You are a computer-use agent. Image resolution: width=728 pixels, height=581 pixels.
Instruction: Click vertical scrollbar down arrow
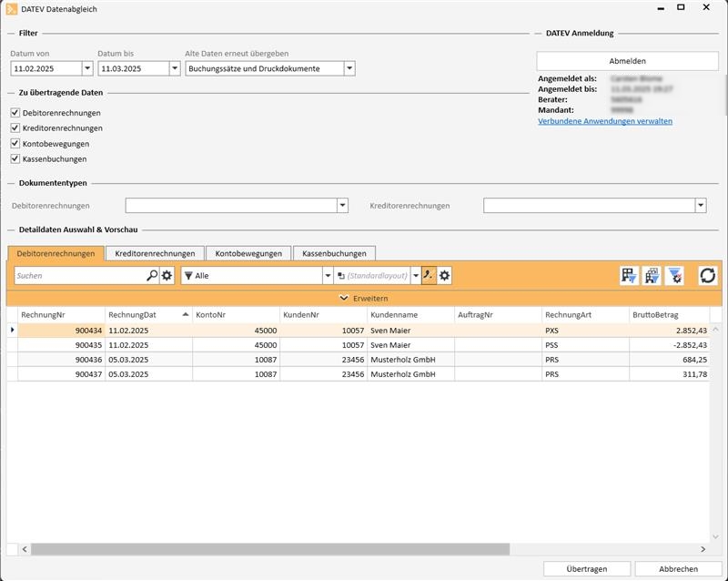point(715,537)
